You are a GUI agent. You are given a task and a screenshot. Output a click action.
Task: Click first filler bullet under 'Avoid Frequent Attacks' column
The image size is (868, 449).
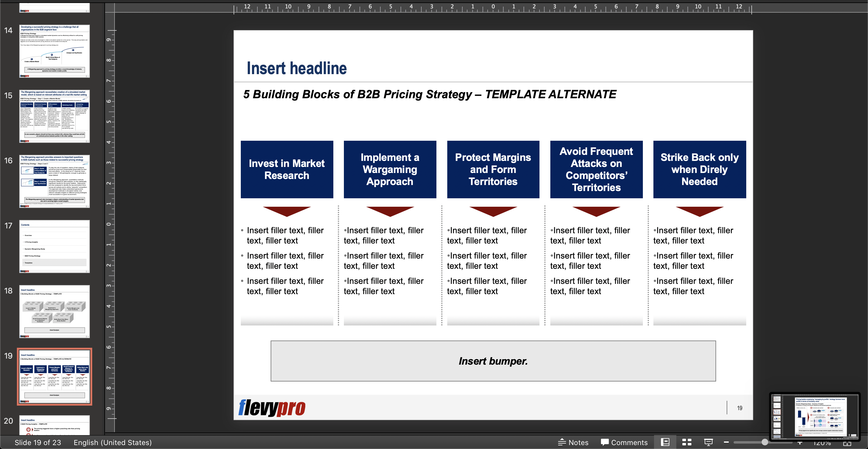590,235
